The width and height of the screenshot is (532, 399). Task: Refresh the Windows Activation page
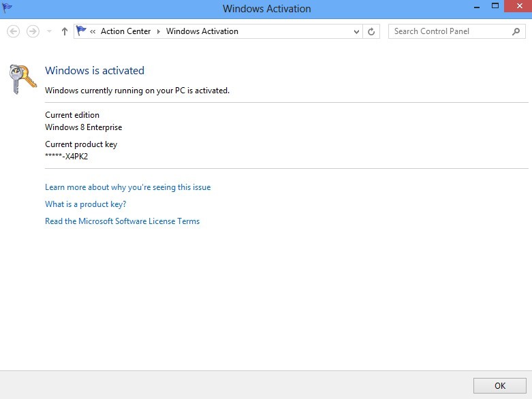371,31
